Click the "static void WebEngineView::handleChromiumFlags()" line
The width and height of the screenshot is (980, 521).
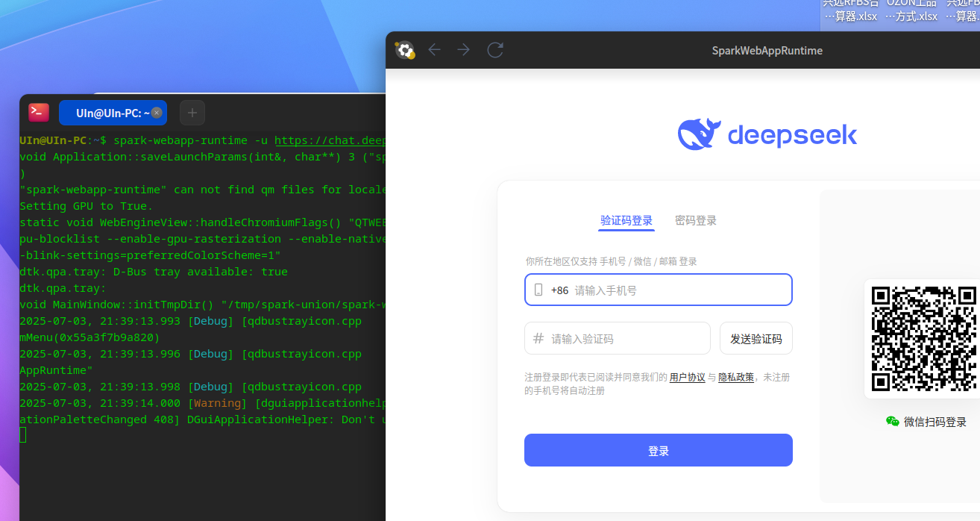202,222
